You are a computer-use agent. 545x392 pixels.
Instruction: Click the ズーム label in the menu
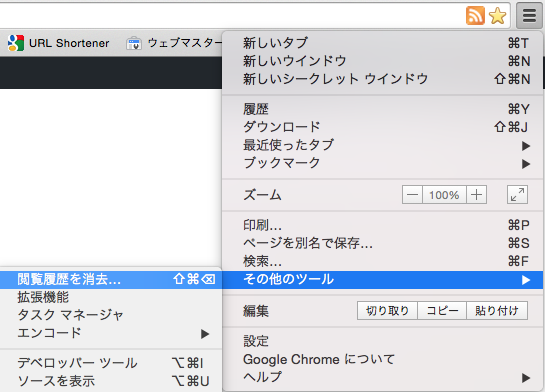[x=262, y=195]
